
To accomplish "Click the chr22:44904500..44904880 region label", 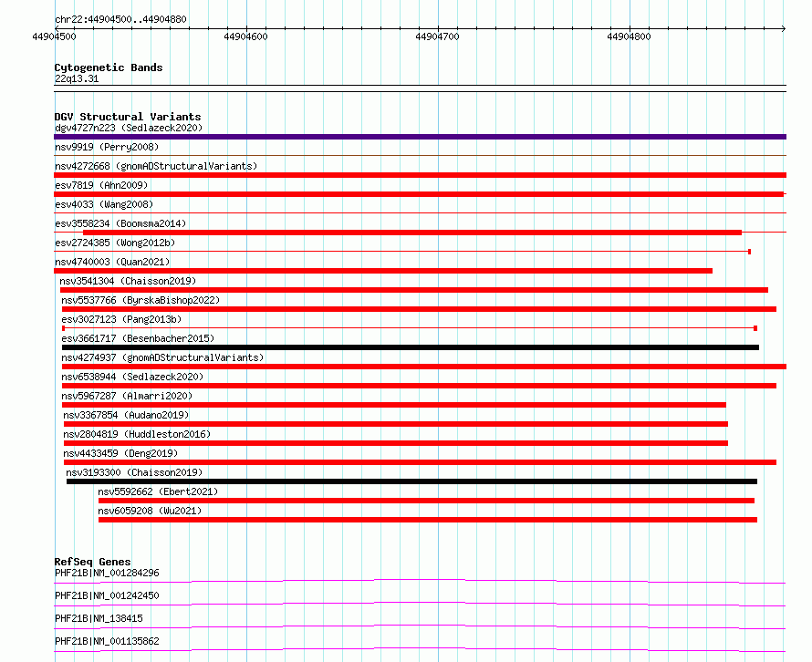I will pyautogui.click(x=120, y=19).
